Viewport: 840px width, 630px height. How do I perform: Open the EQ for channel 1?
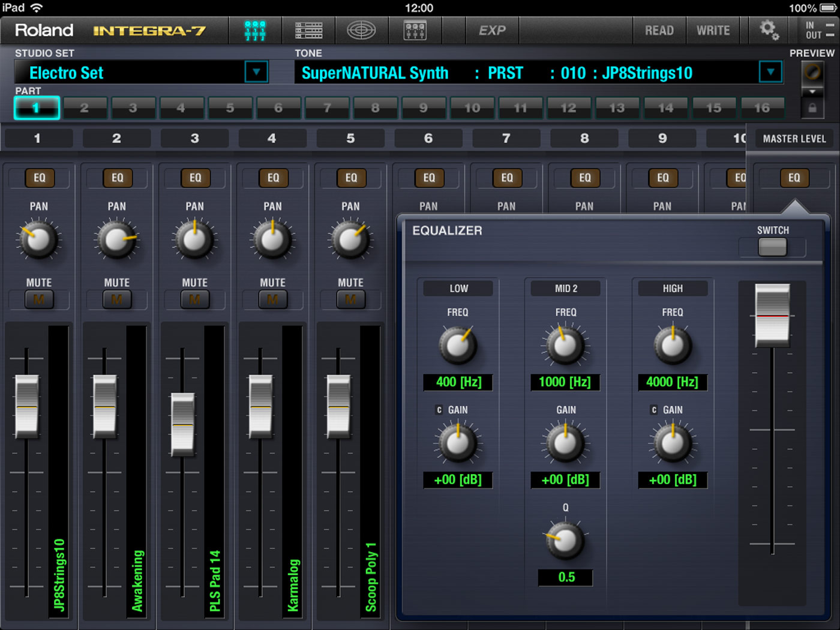click(x=39, y=178)
